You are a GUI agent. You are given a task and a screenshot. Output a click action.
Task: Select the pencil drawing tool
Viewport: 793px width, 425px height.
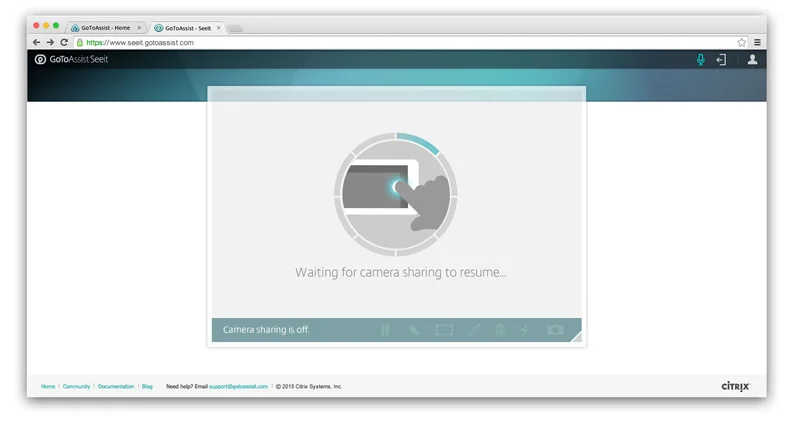click(474, 330)
